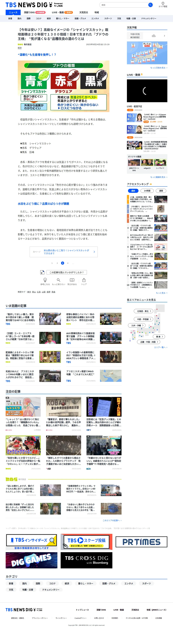Viewport: 173px width, 644px height.
Task: Open the ニュース main tab
Action: coord(13,13)
